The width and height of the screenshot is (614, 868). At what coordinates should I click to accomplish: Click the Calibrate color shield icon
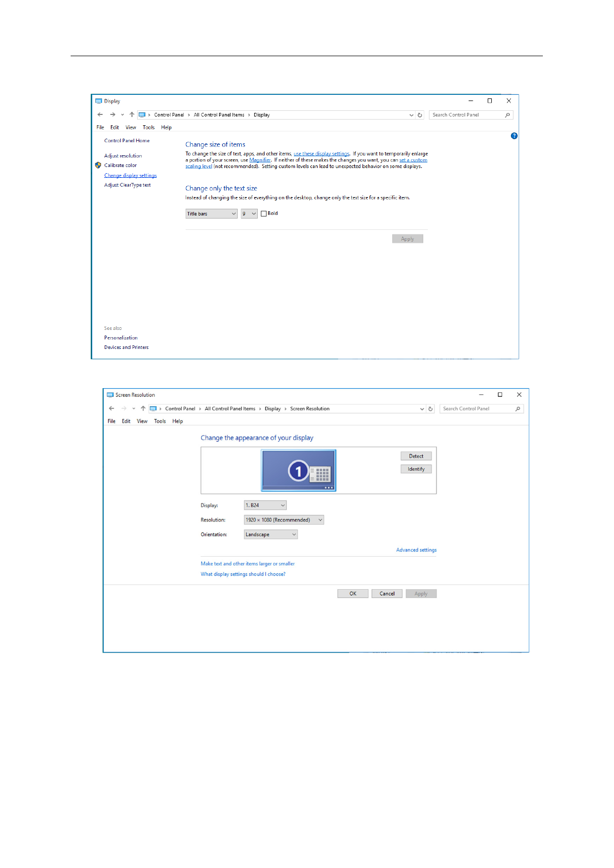coord(98,165)
